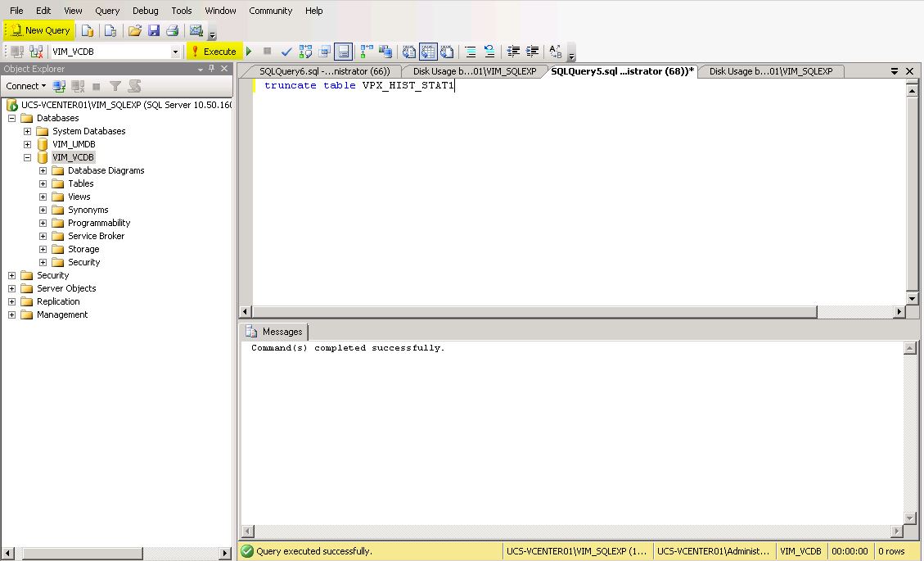Viewport: 924px width, 561px height.
Task: Pin the Object Explorer panel with pushpin
Action: click(212, 70)
